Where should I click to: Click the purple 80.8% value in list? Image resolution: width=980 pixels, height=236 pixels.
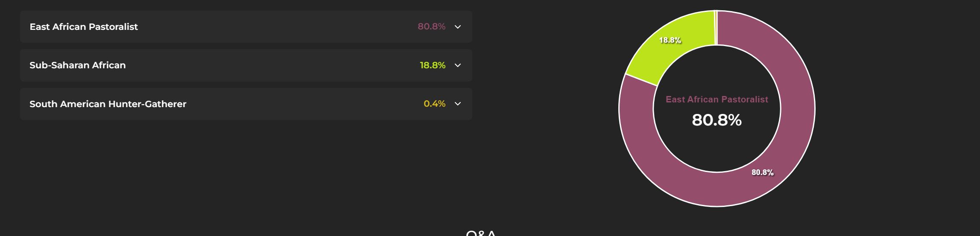431,26
